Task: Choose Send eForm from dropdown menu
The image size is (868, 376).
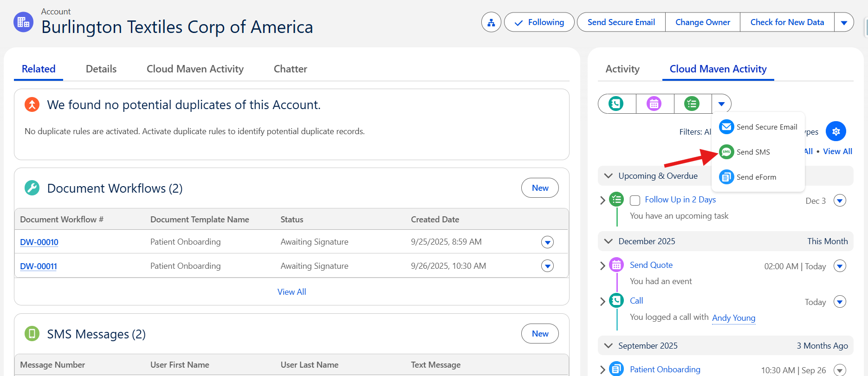Action: 758,177
